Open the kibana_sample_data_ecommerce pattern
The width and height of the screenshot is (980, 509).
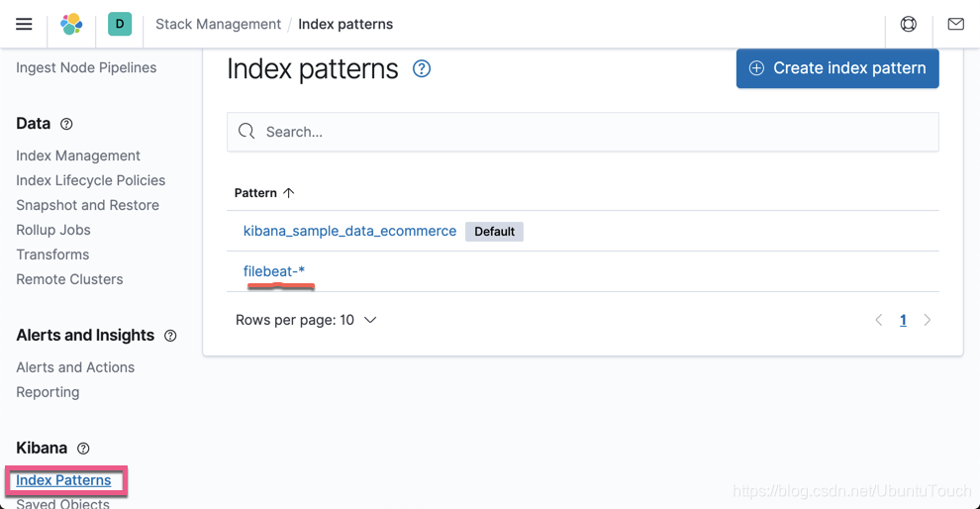[x=349, y=231]
